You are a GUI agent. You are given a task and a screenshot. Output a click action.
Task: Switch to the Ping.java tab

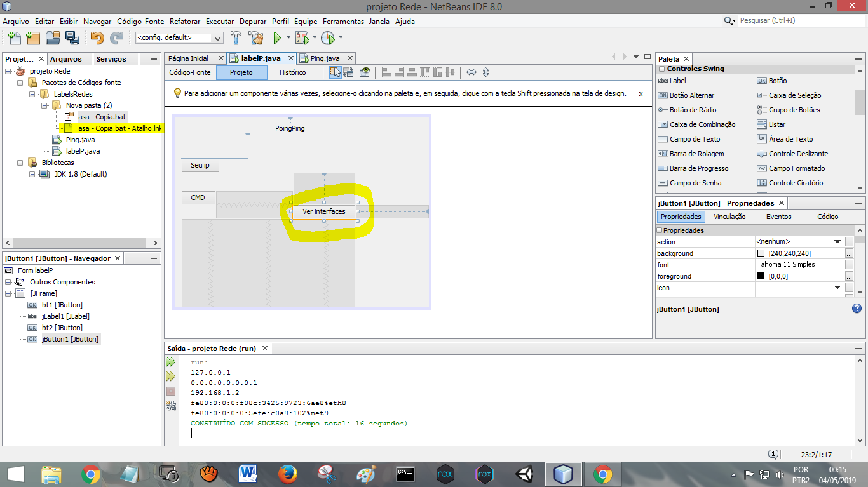coord(325,58)
